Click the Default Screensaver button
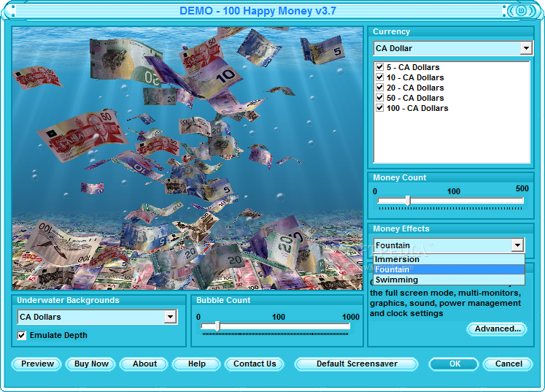This screenshot has width=545, height=392. coord(357,364)
